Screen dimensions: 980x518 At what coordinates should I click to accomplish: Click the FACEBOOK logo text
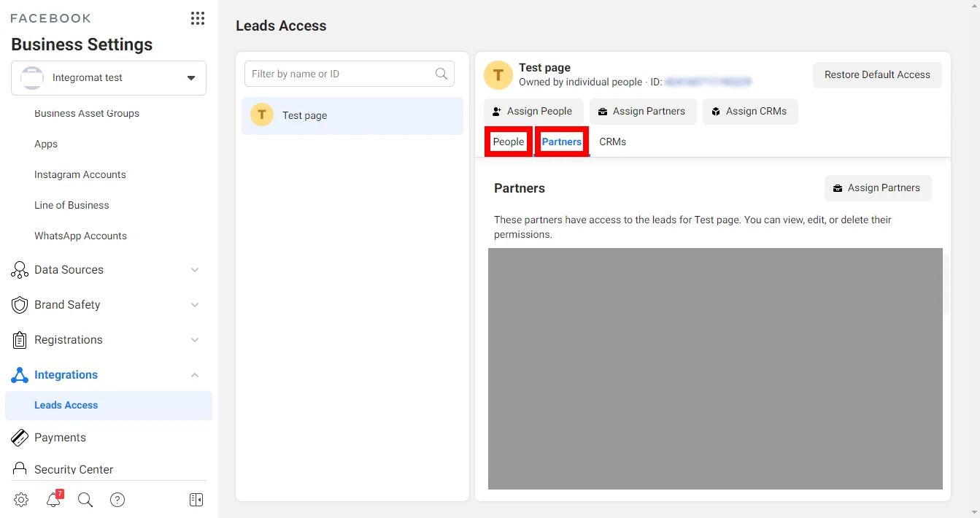51,18
